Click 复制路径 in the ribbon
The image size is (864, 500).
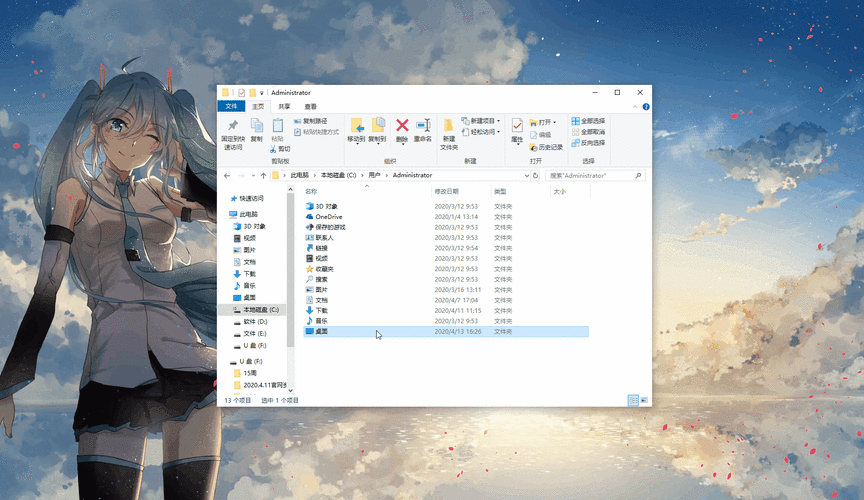[311, 121]
